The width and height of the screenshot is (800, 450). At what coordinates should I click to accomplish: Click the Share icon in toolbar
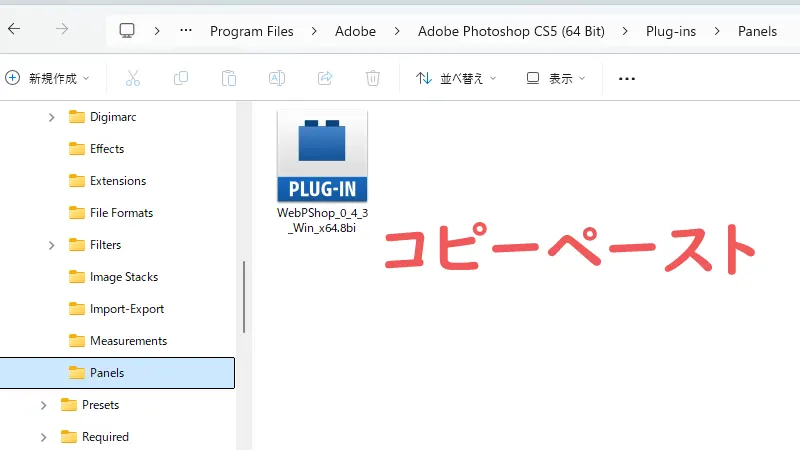[x=324, y=78]
